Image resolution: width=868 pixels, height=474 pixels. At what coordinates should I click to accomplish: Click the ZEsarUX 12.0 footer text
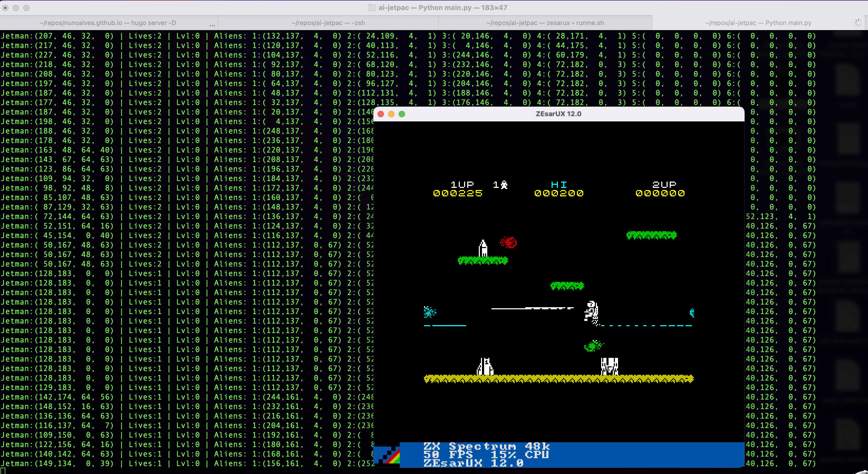[474, 463]
